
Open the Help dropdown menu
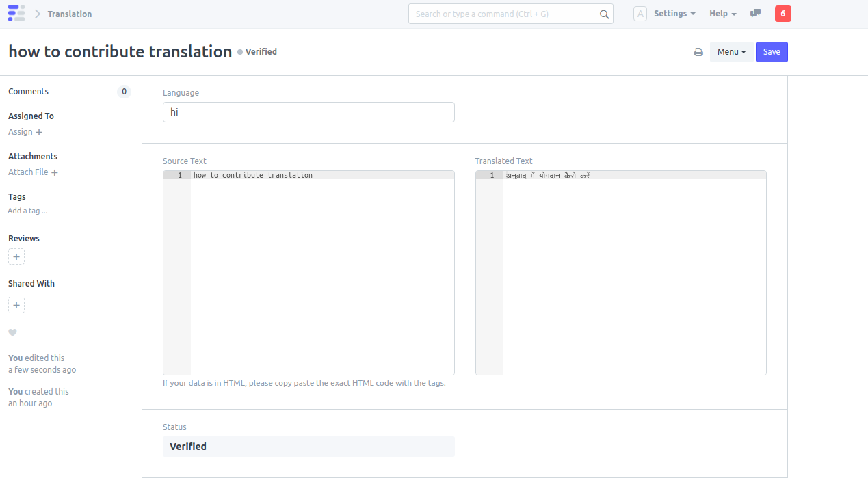click(x=722, y=14)
